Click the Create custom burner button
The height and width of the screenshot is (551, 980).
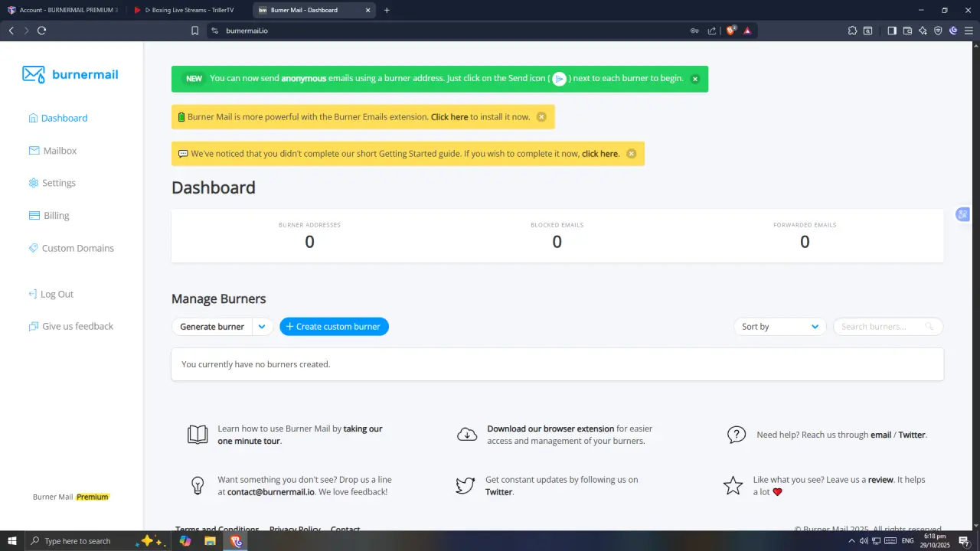point(334,327)
